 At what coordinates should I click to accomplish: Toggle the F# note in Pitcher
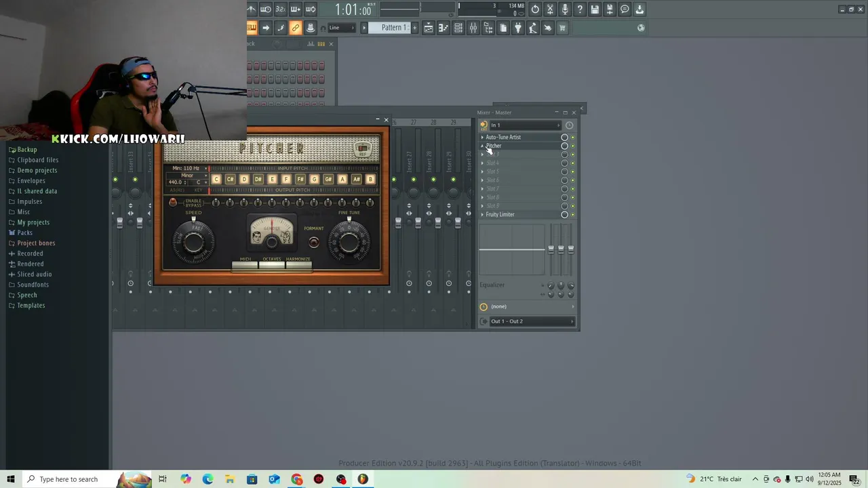point(300,180)
